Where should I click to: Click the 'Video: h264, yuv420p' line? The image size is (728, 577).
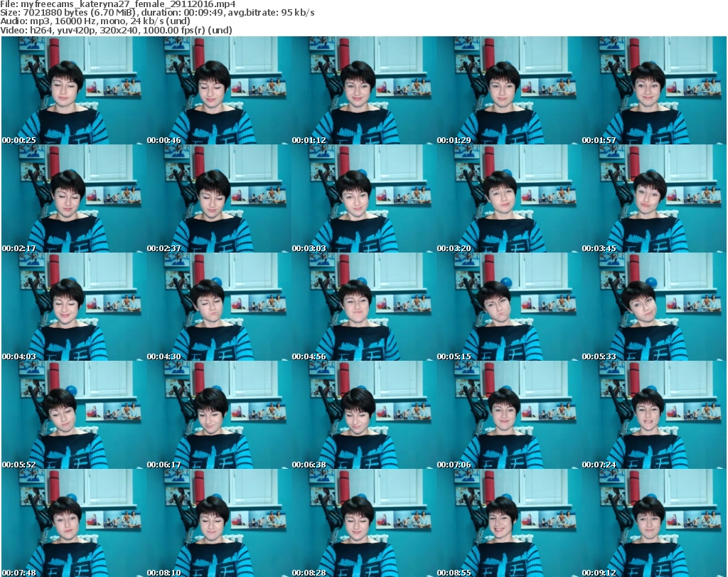pyautogui.click(x=116, y=30)
